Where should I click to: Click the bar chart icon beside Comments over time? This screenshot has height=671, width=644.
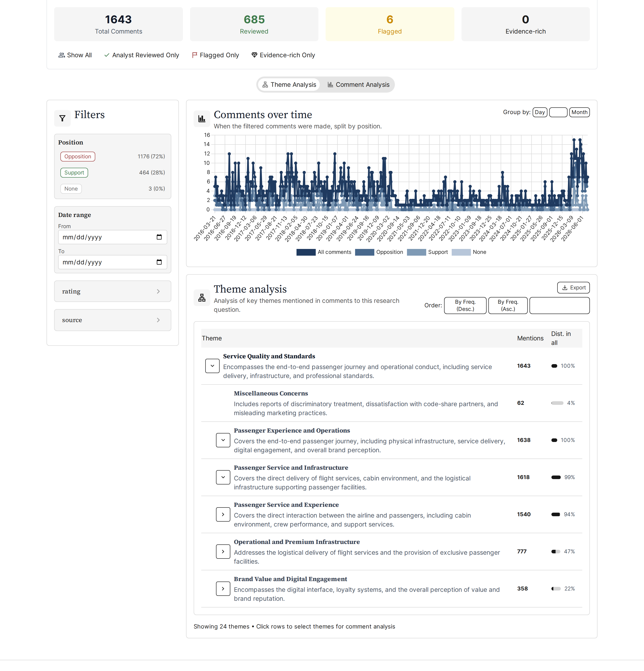(x=201, y=119)
